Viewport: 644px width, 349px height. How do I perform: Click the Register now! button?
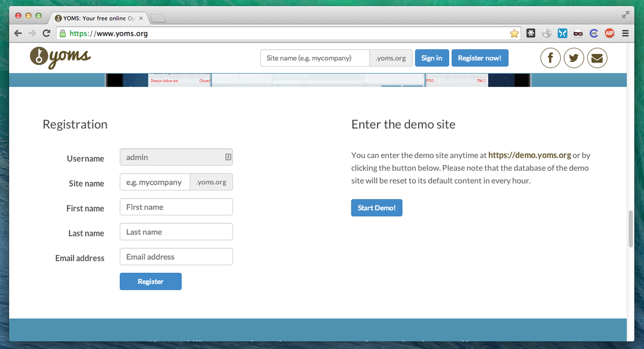click(x=480, y=58)
